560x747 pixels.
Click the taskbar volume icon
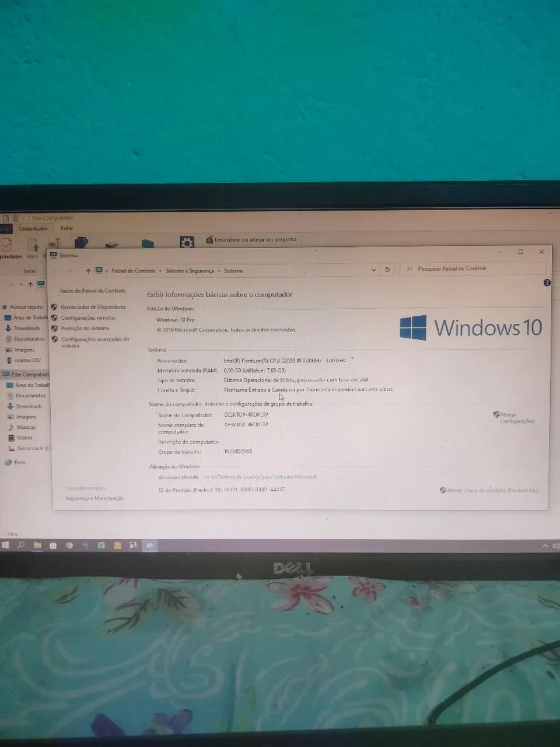(555, 546)
